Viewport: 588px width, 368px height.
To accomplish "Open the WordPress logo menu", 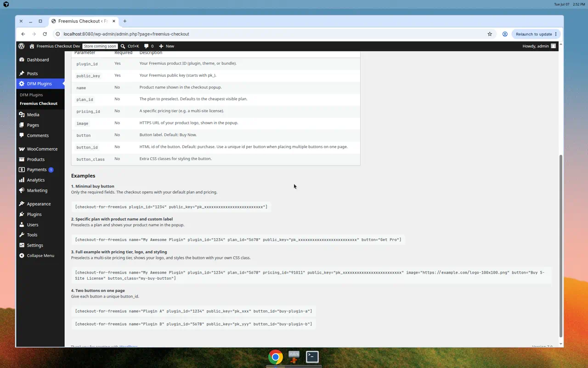I will point(22,46).
